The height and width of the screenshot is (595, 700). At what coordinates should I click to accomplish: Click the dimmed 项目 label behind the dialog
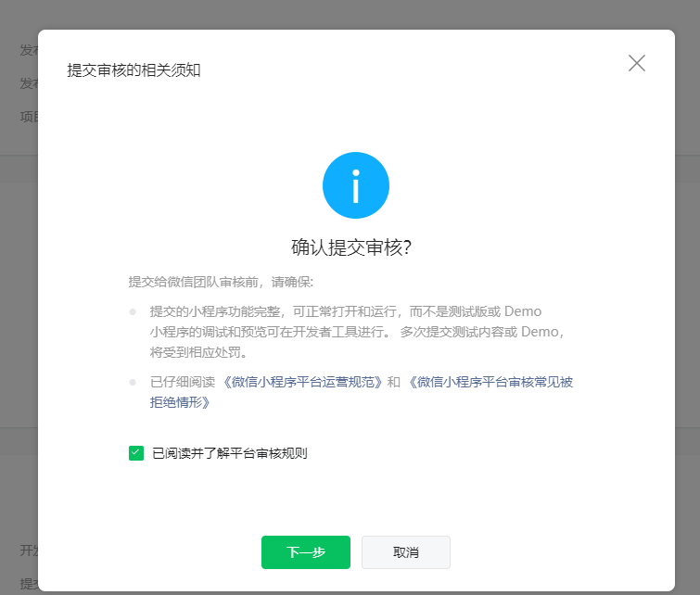click(28, 117)
